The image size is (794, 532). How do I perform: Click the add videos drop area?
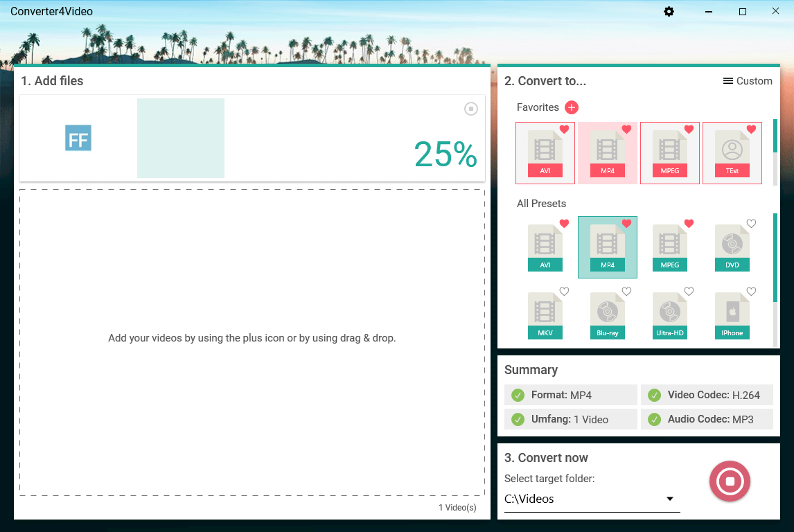pyautogui.click(x=252, y=342)
